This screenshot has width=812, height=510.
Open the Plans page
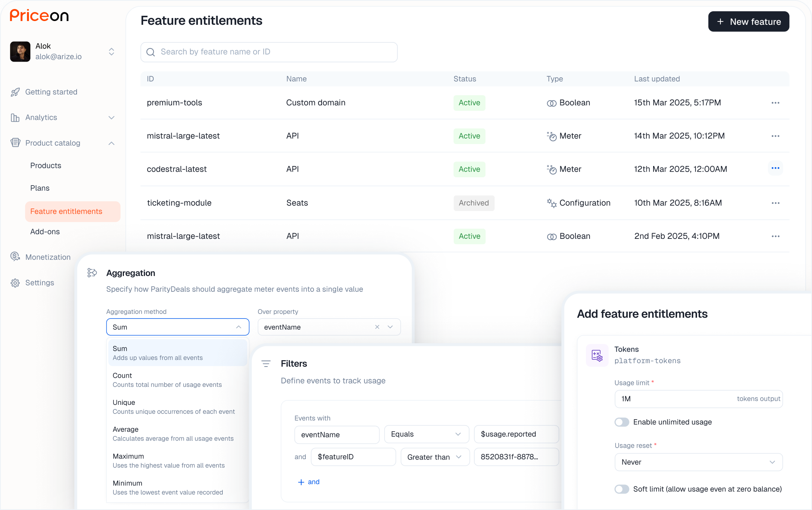(x=40, y=188)
